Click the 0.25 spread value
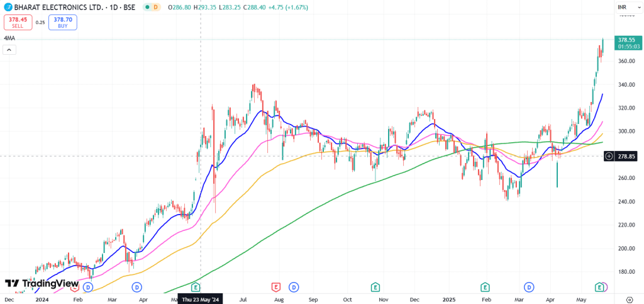This screenshot has width=644, height=304. (40, 23)
